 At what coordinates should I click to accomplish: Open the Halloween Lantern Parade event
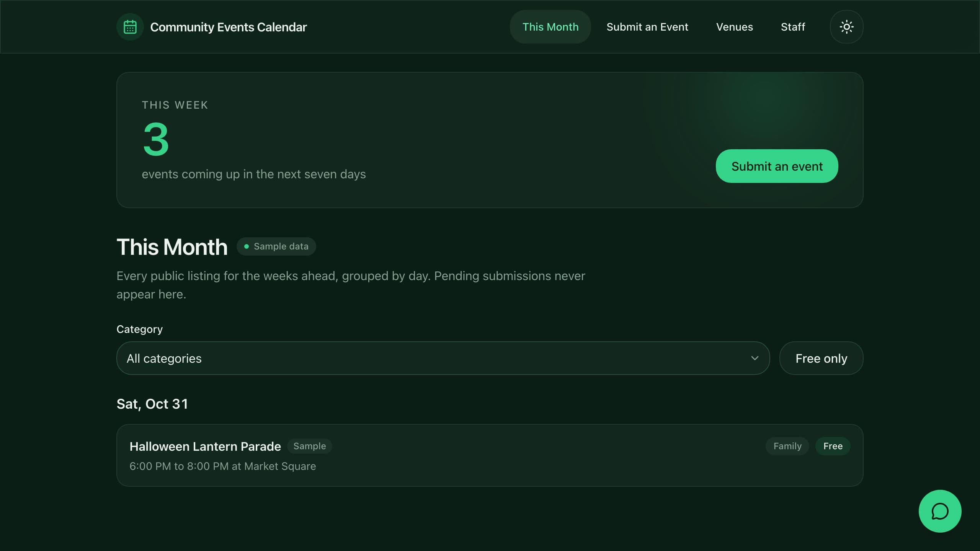pyautogui.click(x=490, y=455)
